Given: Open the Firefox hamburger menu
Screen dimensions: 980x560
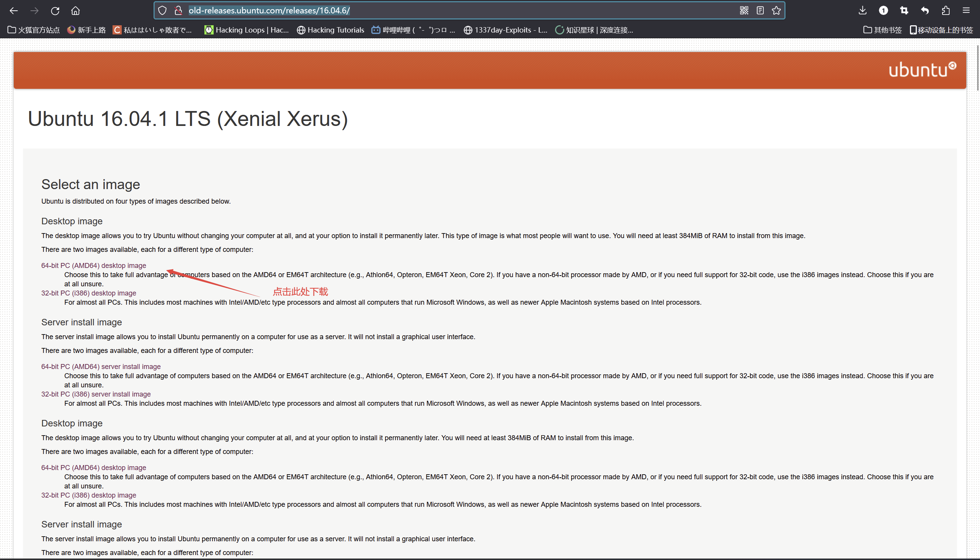Looking at the screenshot, I should [x=966, y=10].
